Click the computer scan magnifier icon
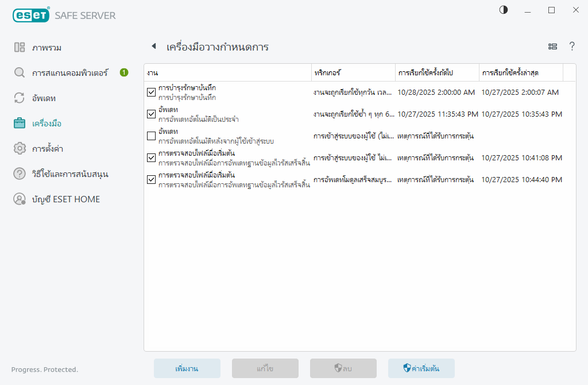588x385 pixels. click(x=20, y=73)
